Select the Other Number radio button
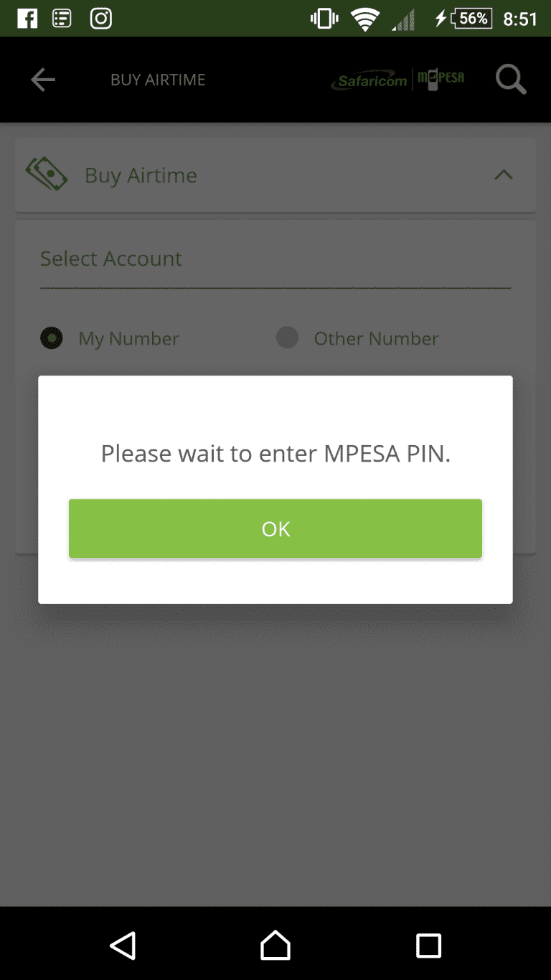 coord(287,338)
